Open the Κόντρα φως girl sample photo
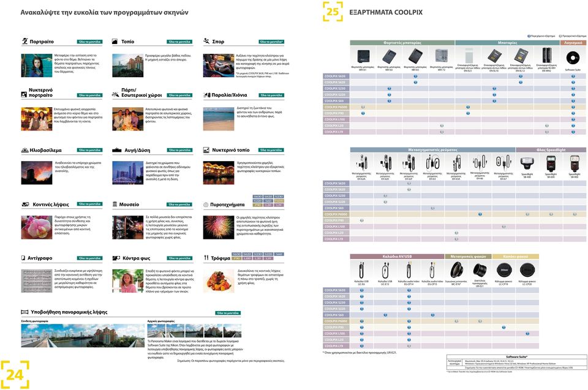The width and height of the screenshot is (588, 390). click(x=127, y=281)
